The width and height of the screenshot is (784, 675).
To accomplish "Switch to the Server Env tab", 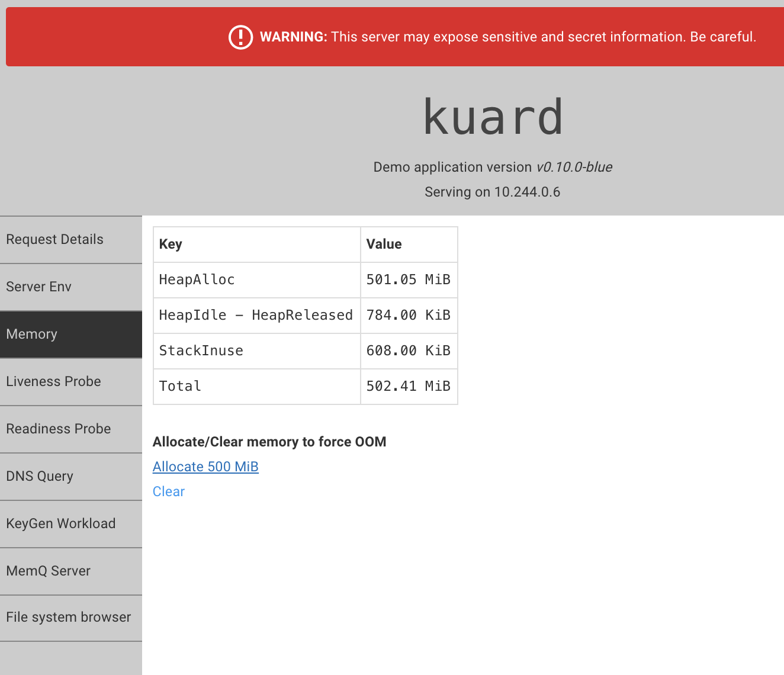I will coord(71,287).
